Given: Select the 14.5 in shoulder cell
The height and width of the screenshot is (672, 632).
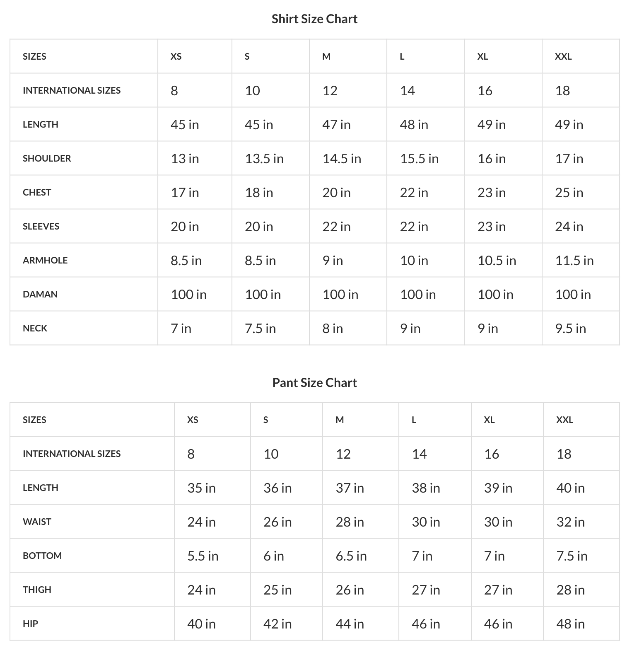Looking at the screenshot, I should tap(342, 159).
